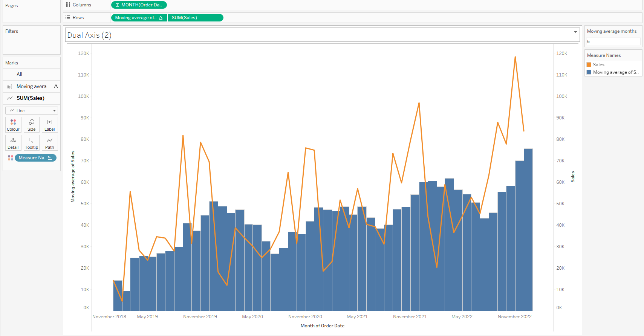Click the delta icon in Moving average marks row

56,87
